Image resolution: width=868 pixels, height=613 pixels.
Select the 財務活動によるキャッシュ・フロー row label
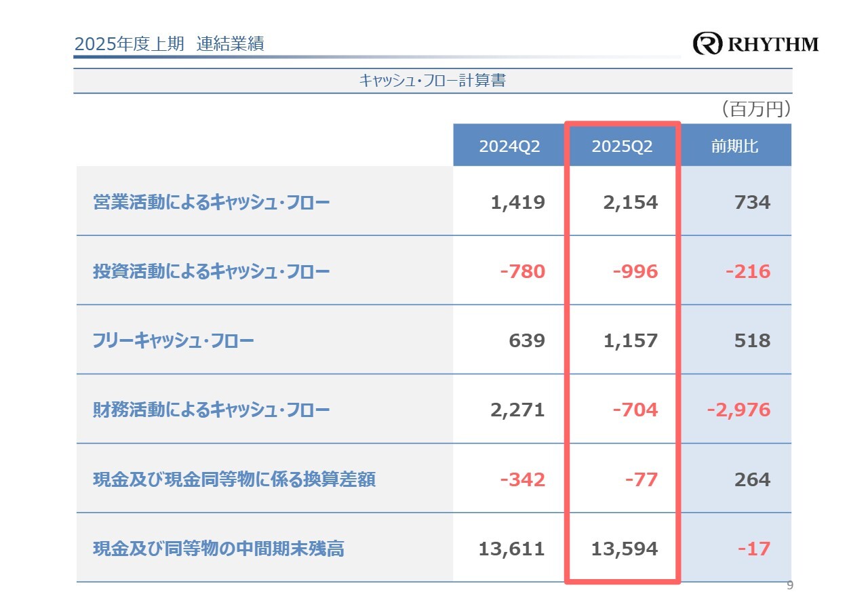(212, 410)
